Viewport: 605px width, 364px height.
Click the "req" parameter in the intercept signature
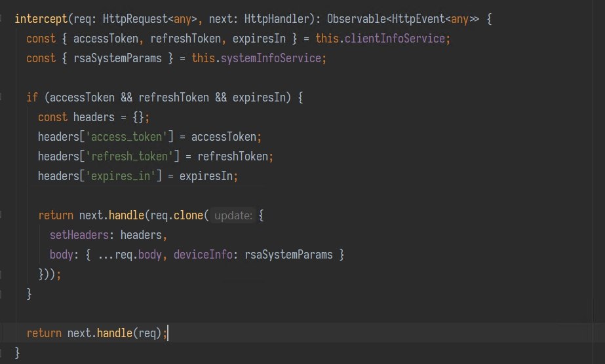82,19
